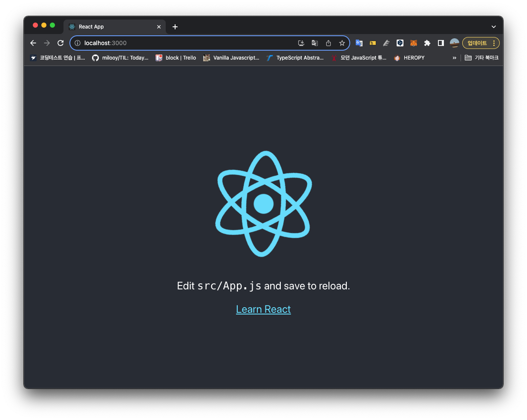The width and height of the screenshot is (527, 420).
Task: Share this page icon
Action: click(x=328, y=43)
